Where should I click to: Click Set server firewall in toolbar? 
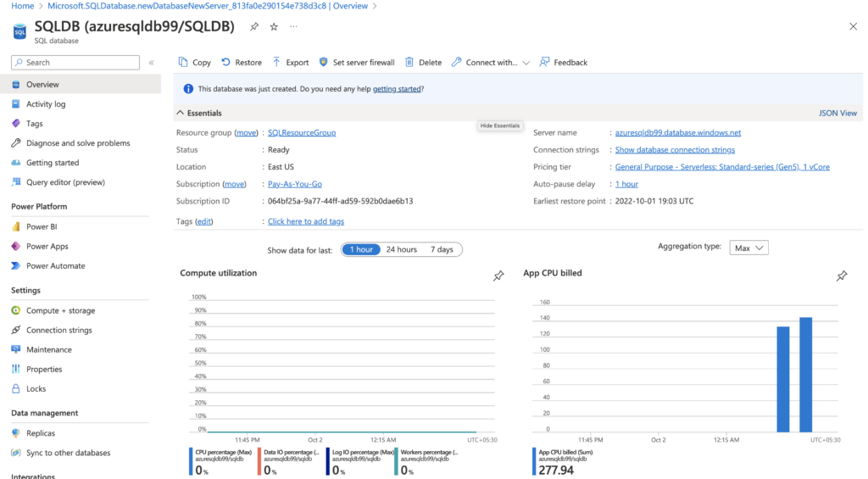[357, 63]
